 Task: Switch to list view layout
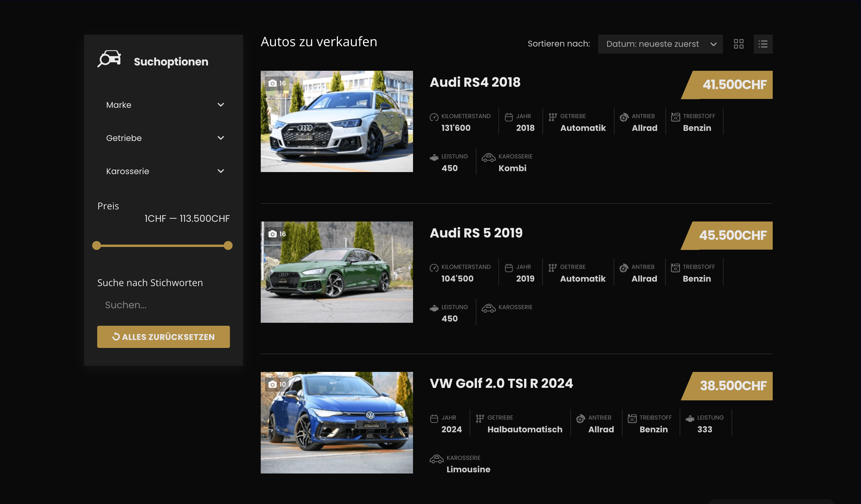tap(763, 44)
